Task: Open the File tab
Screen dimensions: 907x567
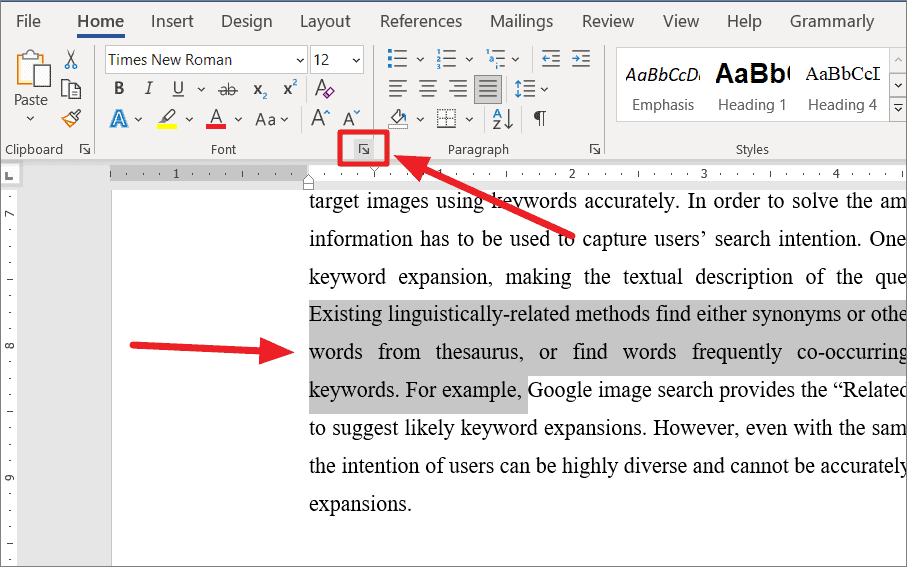Action: click(28, 21)
